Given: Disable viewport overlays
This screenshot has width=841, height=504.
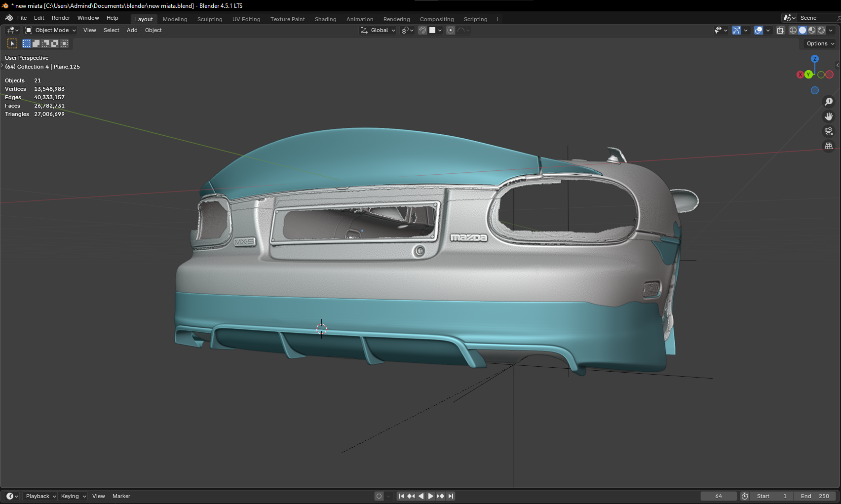Looking at the screenshot, I should [759, 30].
